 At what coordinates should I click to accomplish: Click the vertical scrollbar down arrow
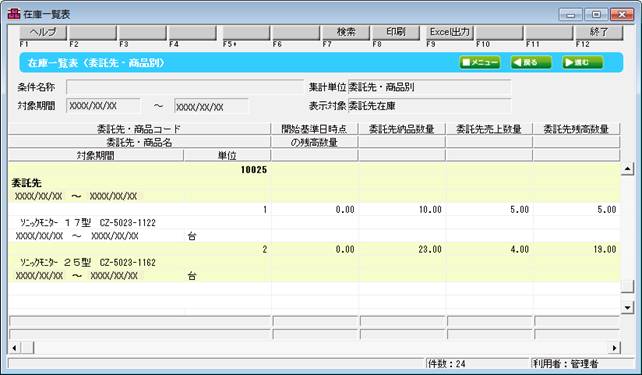pos(627,307)
